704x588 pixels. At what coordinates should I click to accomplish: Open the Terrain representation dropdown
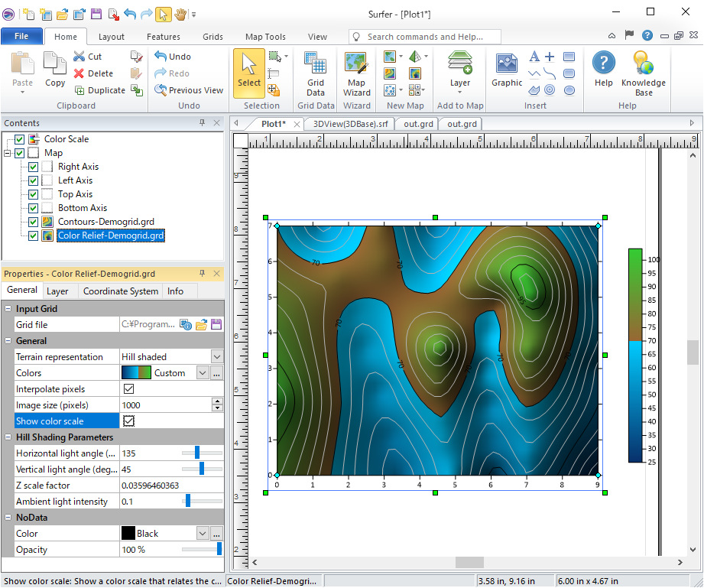[217, 357]
